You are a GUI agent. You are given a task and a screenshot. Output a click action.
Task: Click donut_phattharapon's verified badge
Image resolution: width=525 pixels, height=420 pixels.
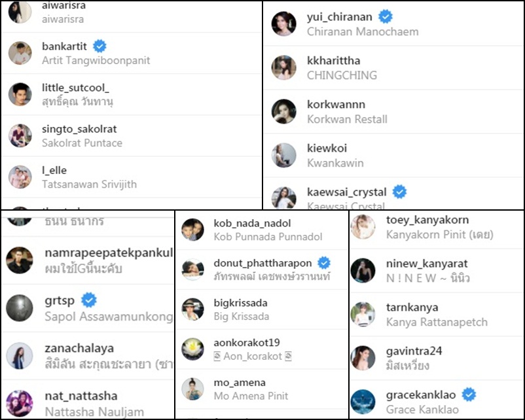pyautogui.click(x=324, y=263)
